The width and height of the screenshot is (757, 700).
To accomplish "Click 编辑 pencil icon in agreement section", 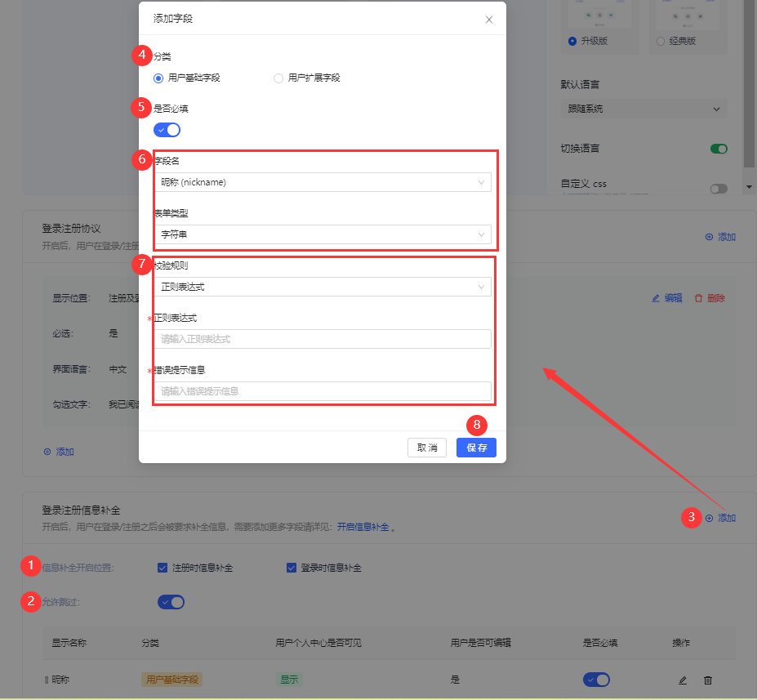I will [x=656, y=298].
